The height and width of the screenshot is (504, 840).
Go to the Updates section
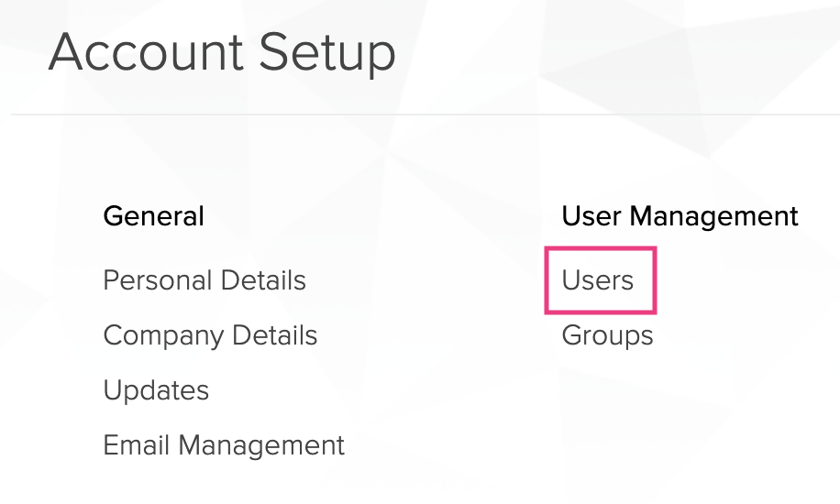pos(156,390)
